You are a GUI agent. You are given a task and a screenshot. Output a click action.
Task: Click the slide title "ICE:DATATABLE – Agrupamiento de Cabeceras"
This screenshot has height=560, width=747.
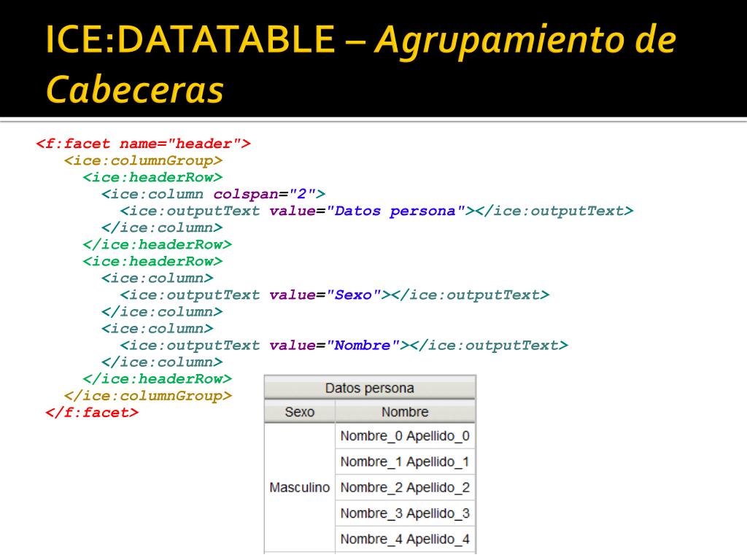360,64
